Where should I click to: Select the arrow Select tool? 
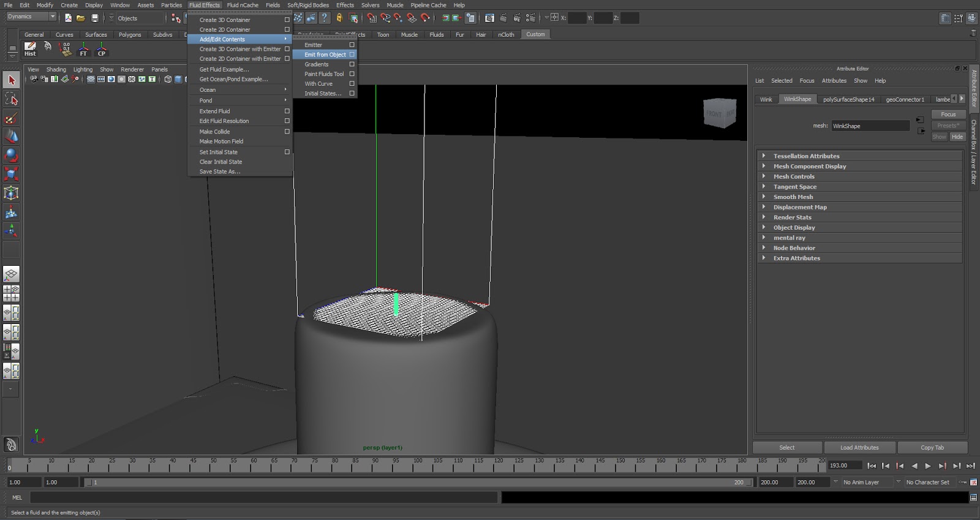(x=11, y=80)
